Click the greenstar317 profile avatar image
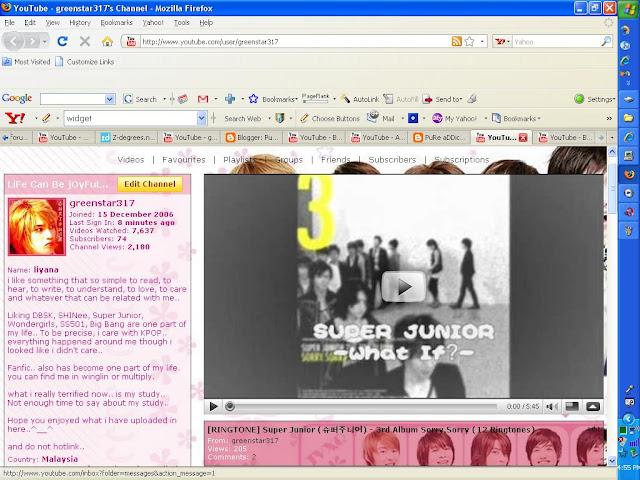 (37, 227)
